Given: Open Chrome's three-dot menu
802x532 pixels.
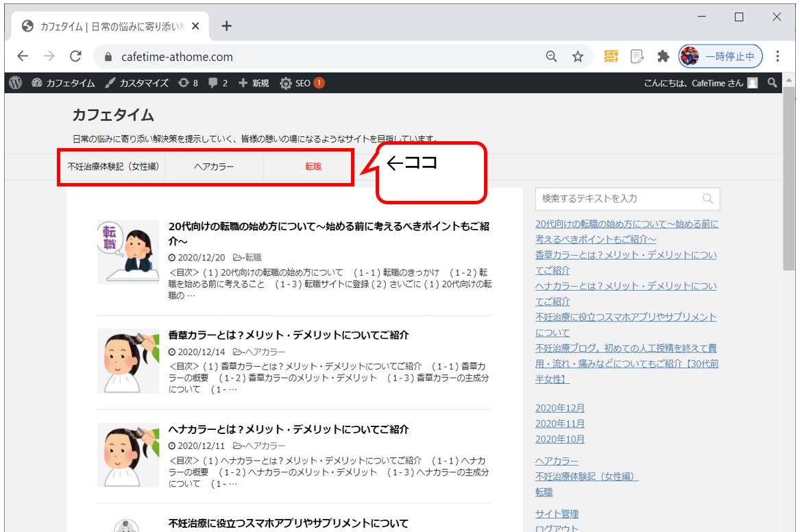Looking at the screenshot, I should click(x=777, y=57).
